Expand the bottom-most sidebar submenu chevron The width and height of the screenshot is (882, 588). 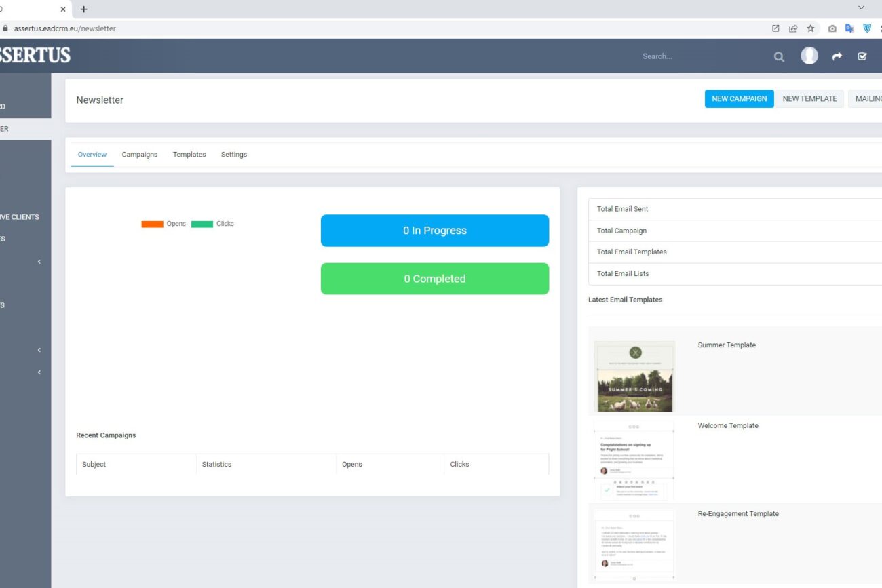tap(39, 372)
